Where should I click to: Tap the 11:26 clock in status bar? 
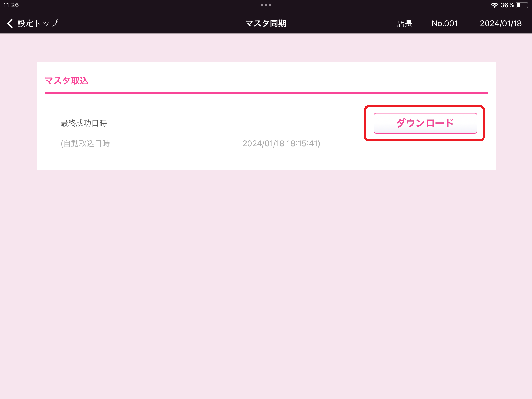tap(11, 5)
